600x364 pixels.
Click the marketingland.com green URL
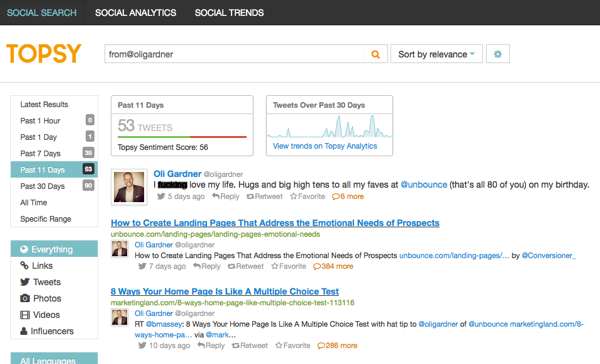point(232,303)
